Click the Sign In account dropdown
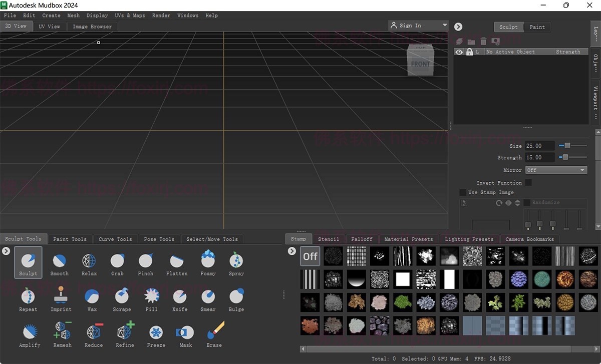This screenshot has height=364, width=601. [x=418, y=25]
